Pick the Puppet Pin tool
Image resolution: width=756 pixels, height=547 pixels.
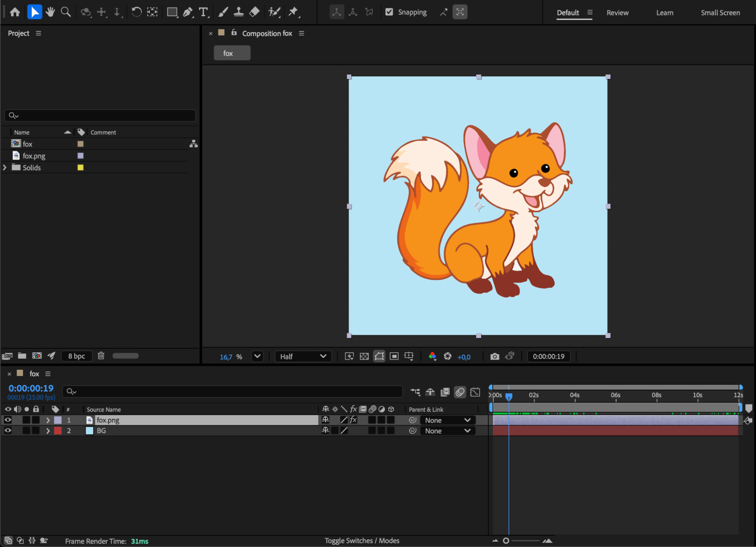click(x=293, y=12)
